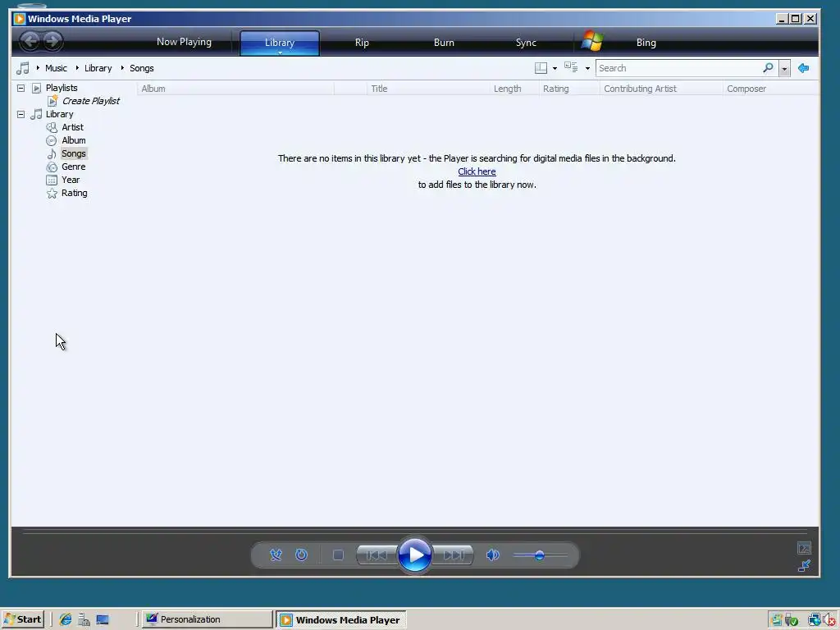Click the Back navigation arrow button
Image resolution: width=840 pixels, height=630 pixels.
[x=30, y=41]
